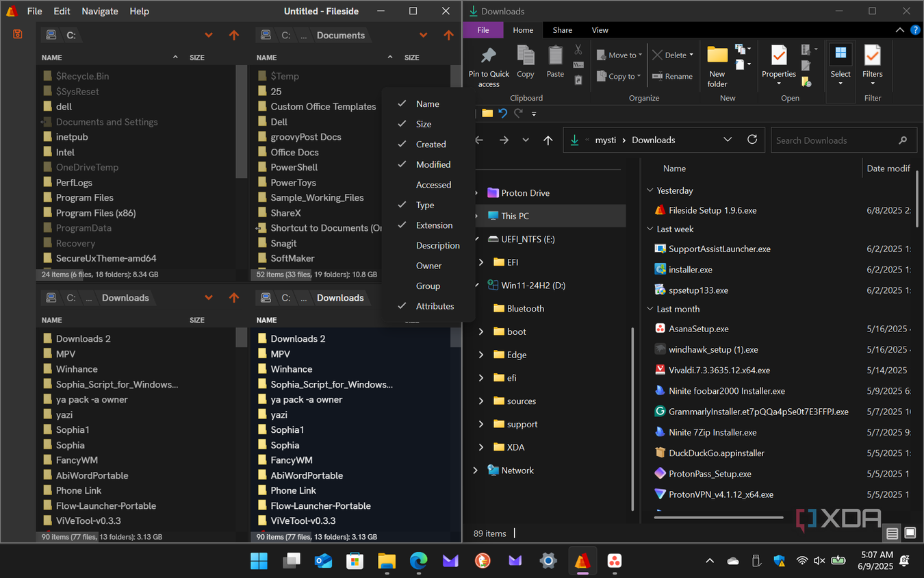Open the Navigate menu in Fileside
Viewport: 924px width, 578px height.
[x=100, y=11]
